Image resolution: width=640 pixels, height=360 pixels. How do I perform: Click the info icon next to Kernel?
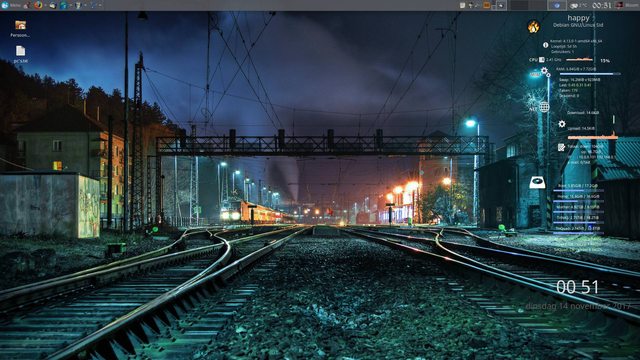[545, 45]
